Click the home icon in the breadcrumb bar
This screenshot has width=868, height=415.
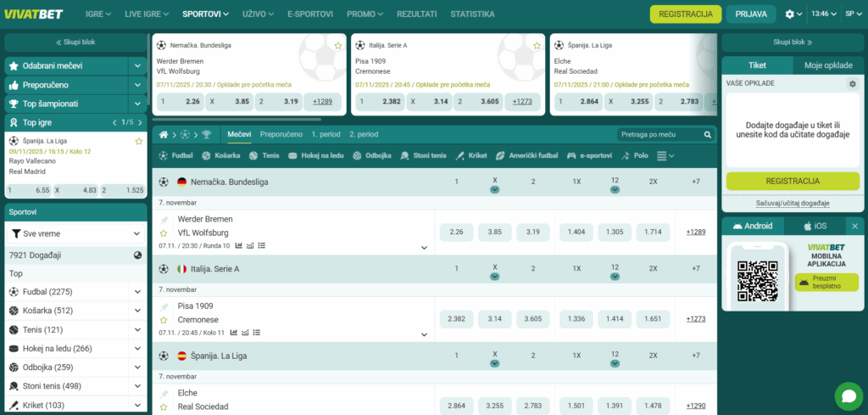pos(163,135)
